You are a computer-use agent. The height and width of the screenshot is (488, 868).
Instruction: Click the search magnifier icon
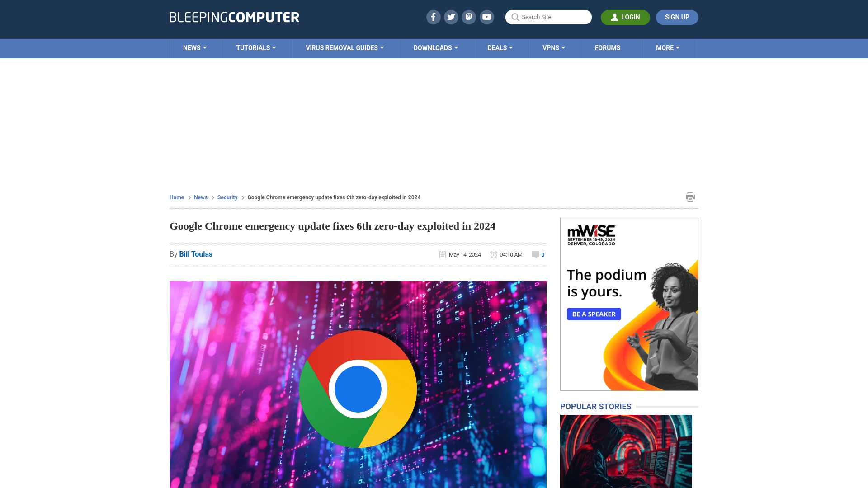coord(515,17)
